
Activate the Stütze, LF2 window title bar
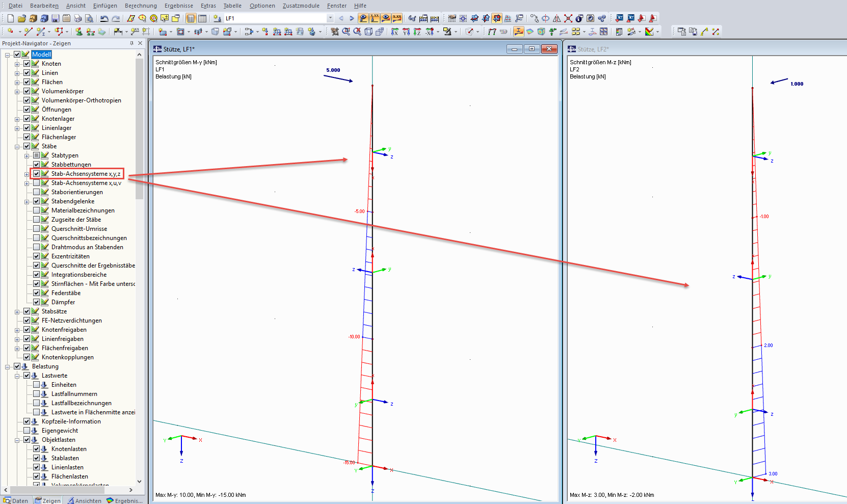pos(706,49)
